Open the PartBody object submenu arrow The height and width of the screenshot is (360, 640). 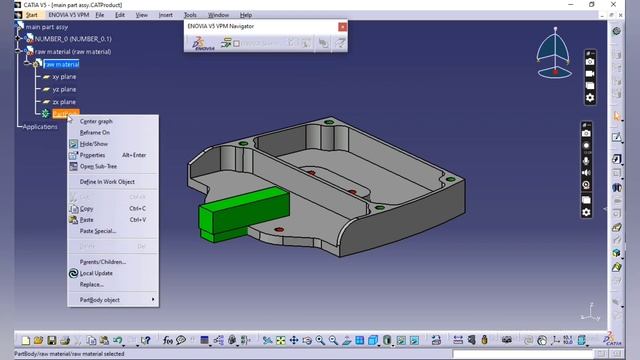[153, 300]
